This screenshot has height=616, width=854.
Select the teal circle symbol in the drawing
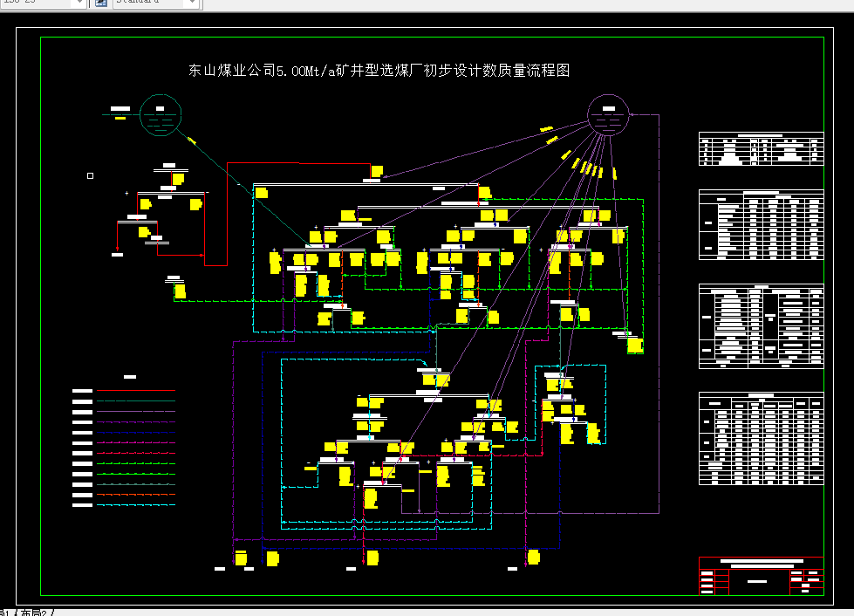point(161,115)
